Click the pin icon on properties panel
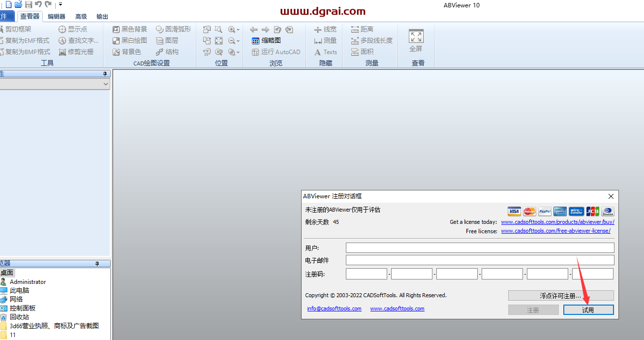 [x=104, y=73]
